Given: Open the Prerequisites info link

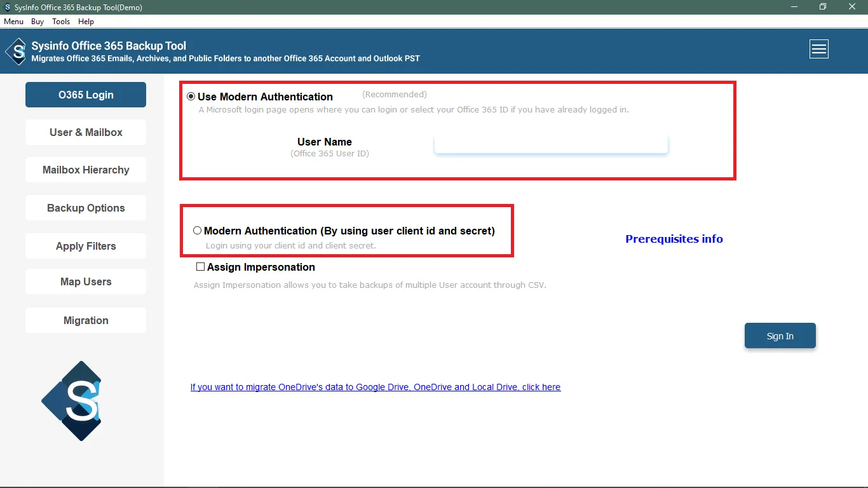Looking at the screenshot, I should click(x=674, y=239).
